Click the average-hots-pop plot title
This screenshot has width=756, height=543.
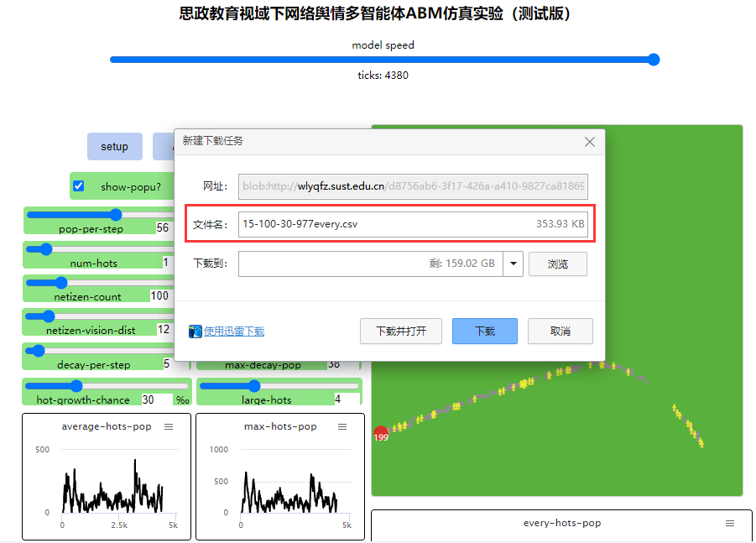coord(107,426)
